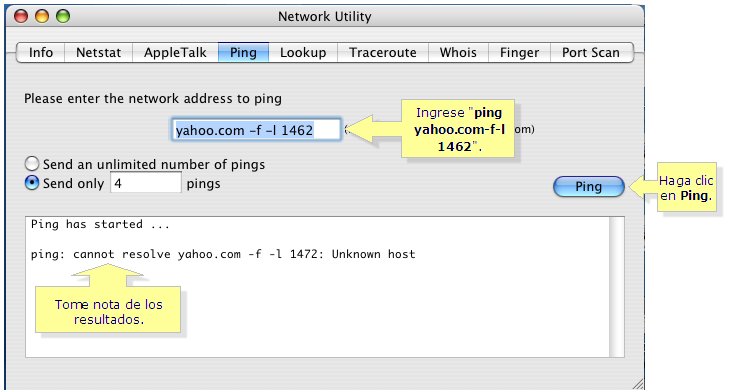Click the highlighted Ping tab
Screen dimensions: 729x392
(243, 53)
